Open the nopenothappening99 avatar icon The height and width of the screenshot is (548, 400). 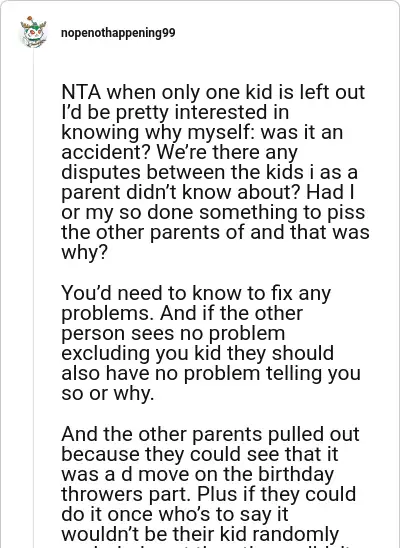tap(34, 32)
